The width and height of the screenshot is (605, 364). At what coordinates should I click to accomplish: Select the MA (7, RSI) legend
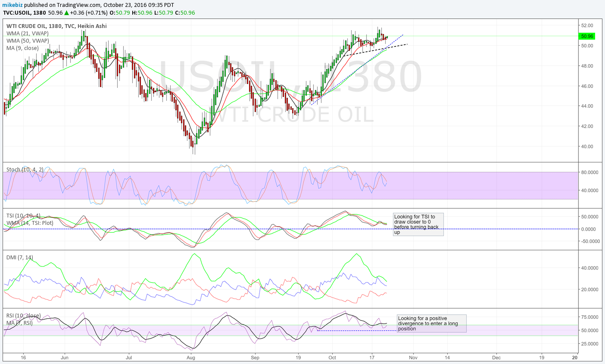19,323
